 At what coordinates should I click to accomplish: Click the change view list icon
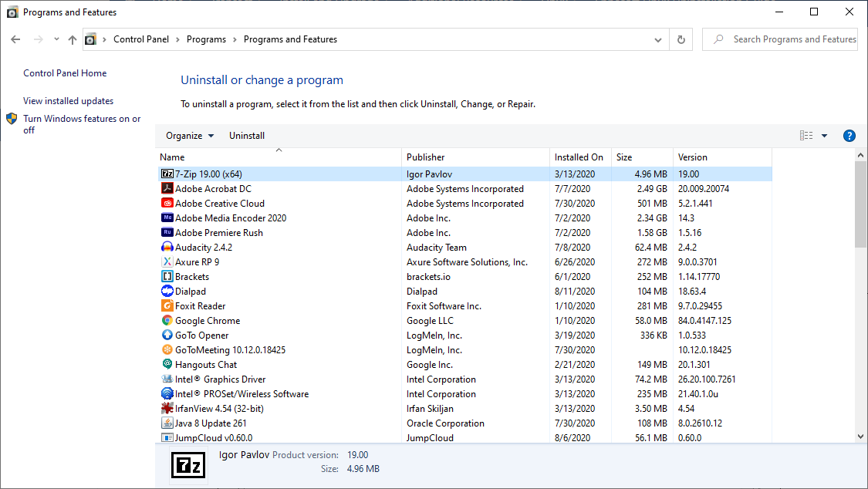click(806, 136)
